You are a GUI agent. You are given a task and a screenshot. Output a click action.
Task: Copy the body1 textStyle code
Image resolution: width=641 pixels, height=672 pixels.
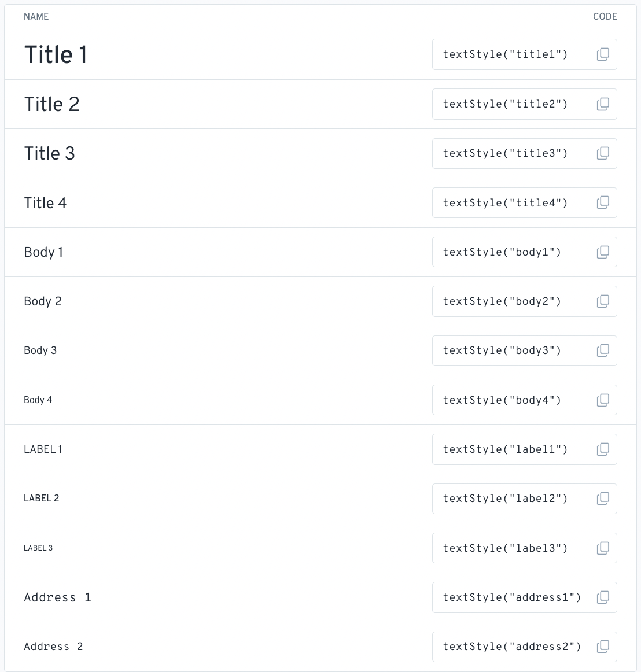click(603, 252)
